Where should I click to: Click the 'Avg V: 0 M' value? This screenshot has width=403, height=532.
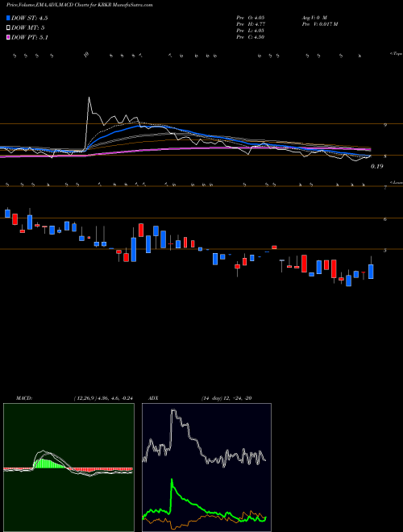314,17
